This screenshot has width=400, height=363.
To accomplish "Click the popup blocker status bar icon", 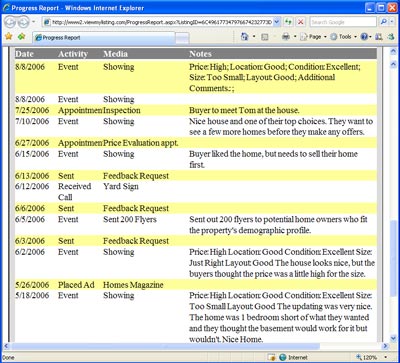I will 271,357.
